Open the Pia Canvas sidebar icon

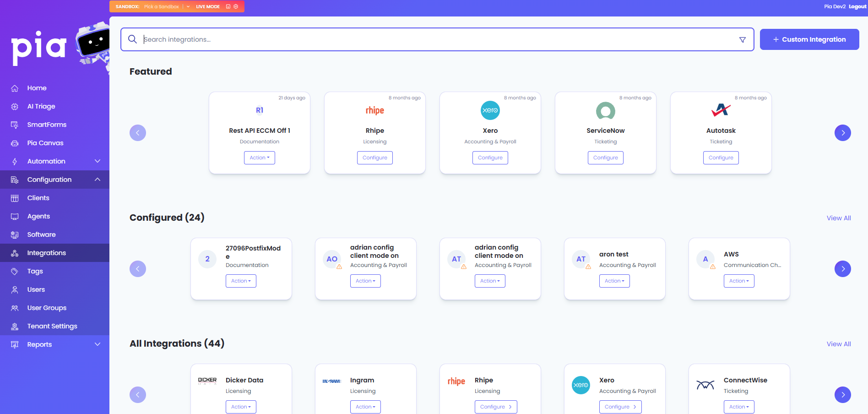coord(15,143)
